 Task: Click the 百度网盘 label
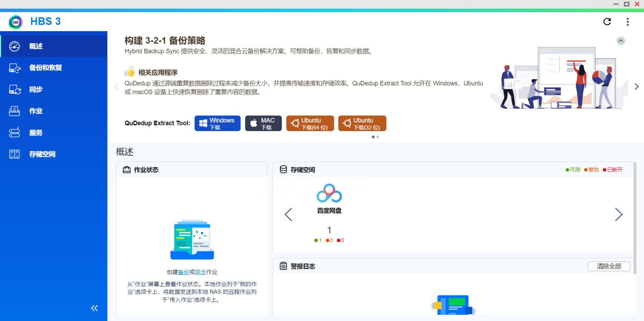tap(329, 211)
